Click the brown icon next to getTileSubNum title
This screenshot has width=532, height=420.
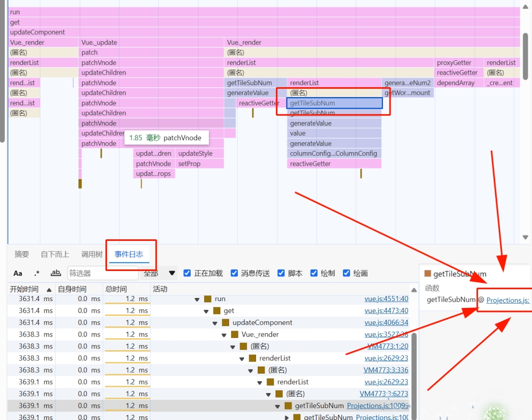coord(428,274)
